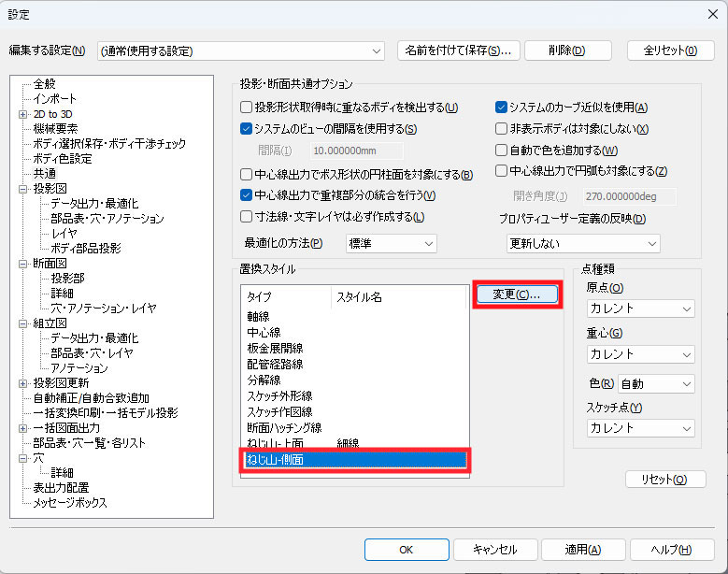Enable 投影形状取得時に重なるボディを検出する checkbox
This screenshot has height=574, width=728.
coord(248,108)
